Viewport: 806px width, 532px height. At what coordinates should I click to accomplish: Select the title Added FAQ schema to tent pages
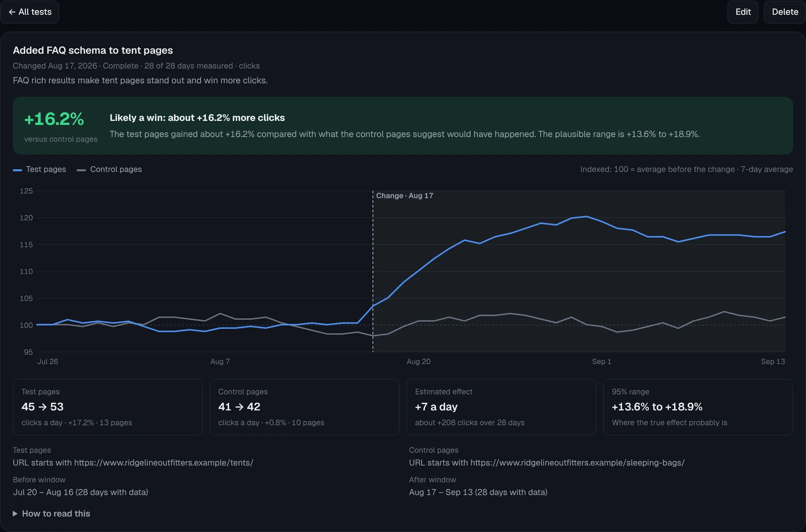pyautogui.click(x=93, y=50)
